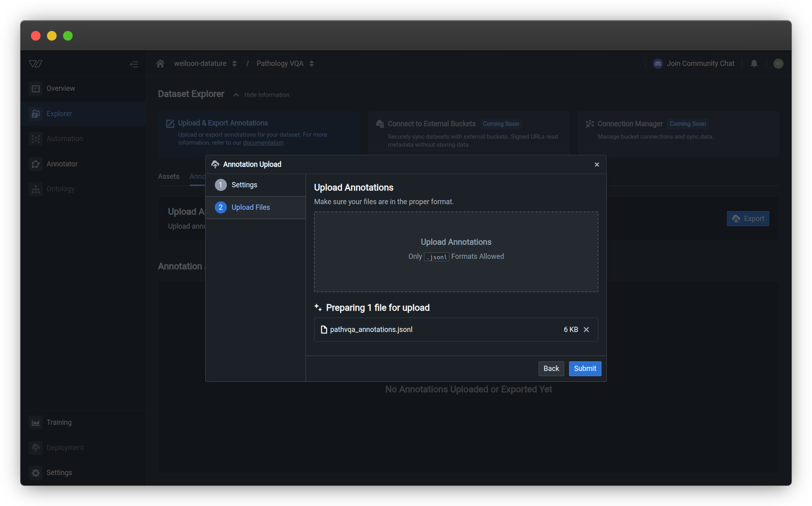
Task: Collapse the sidebar using the collapse icon
Action: [x=134, y=64]
